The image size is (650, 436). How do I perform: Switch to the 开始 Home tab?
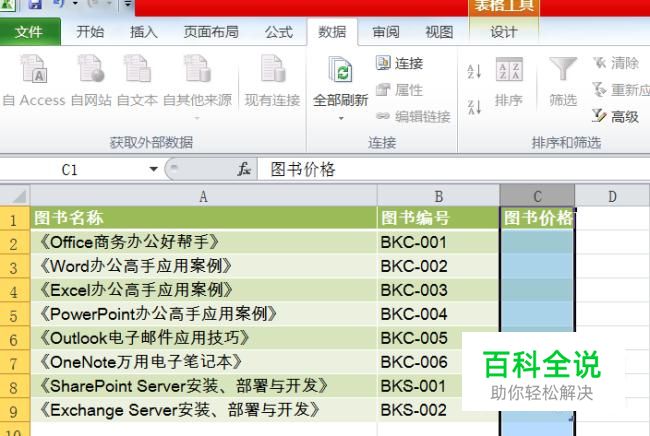[x=90, y=32]
